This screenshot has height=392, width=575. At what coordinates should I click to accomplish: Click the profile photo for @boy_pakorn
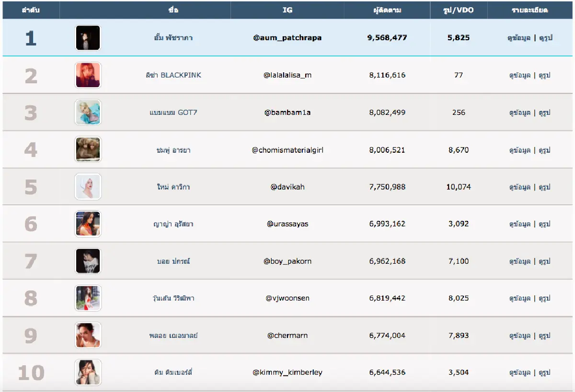point(88,261)
